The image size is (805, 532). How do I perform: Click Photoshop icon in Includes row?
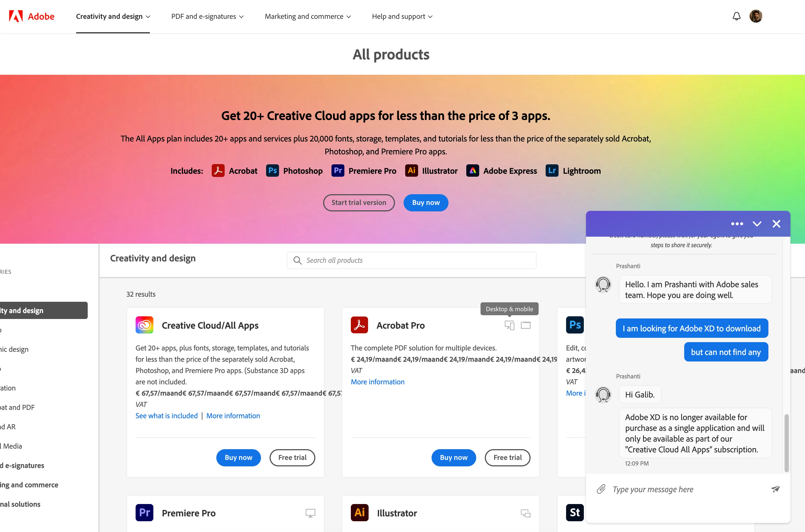click(x=272, y=171)
